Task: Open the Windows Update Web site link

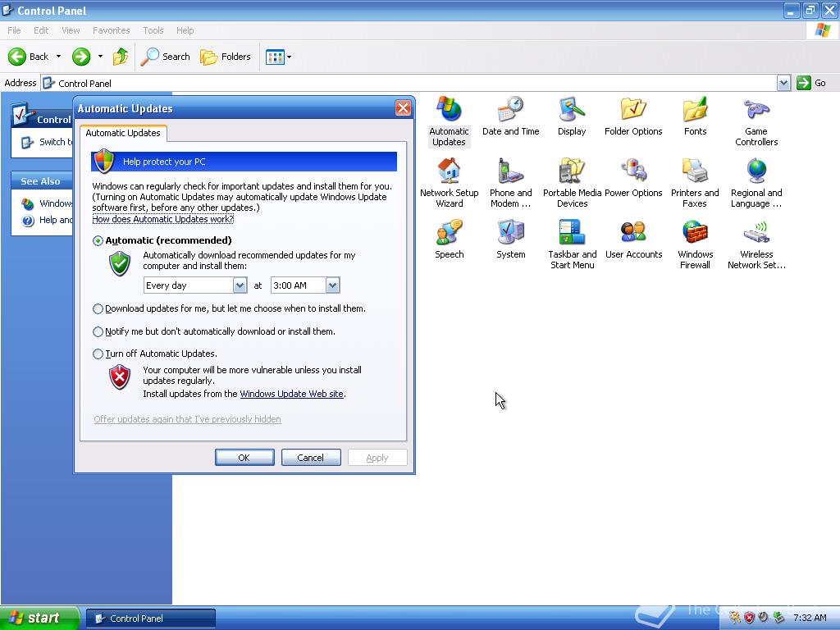Action: (291, 394)
